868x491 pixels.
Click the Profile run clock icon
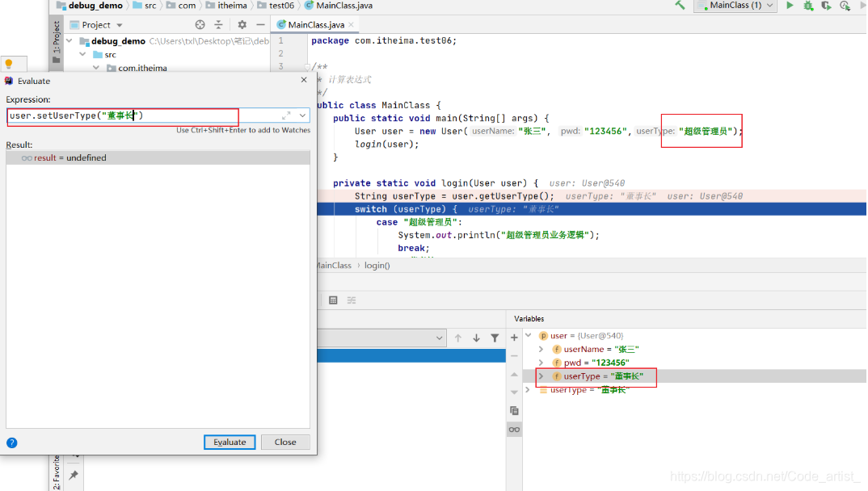[845, 6]
